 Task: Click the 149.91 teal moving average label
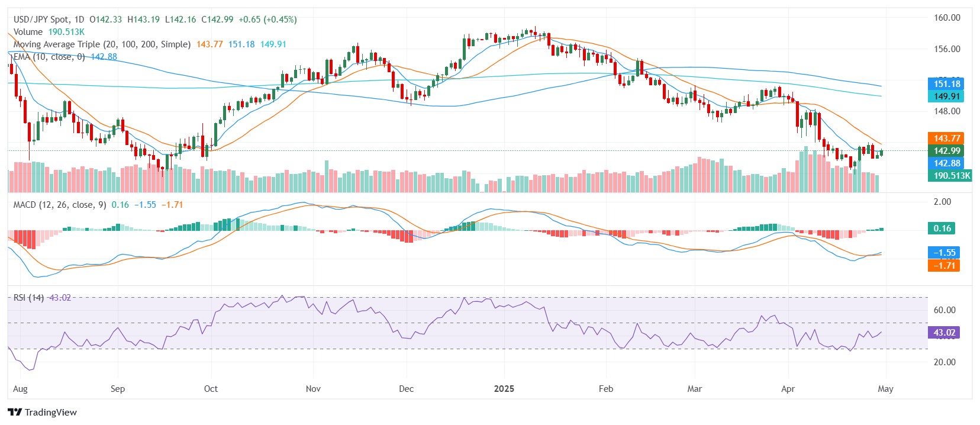946,96
